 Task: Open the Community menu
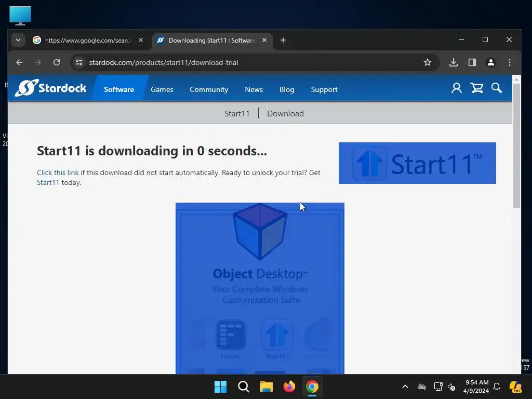(209, 89)
